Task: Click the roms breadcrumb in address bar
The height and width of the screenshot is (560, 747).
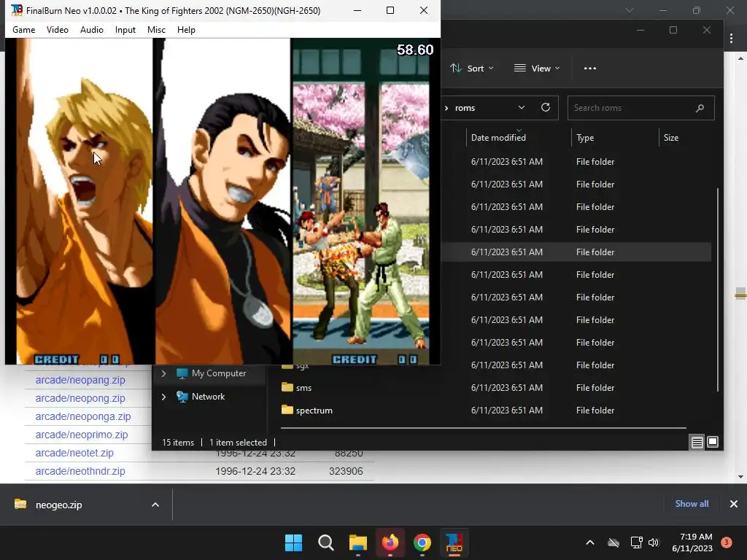Action: [x=465, y=108]
